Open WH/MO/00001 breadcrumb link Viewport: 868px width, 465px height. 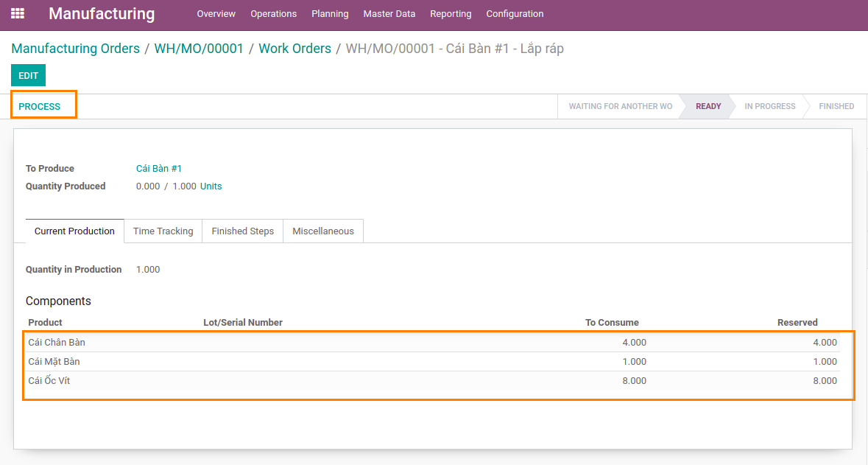(199, 49)
